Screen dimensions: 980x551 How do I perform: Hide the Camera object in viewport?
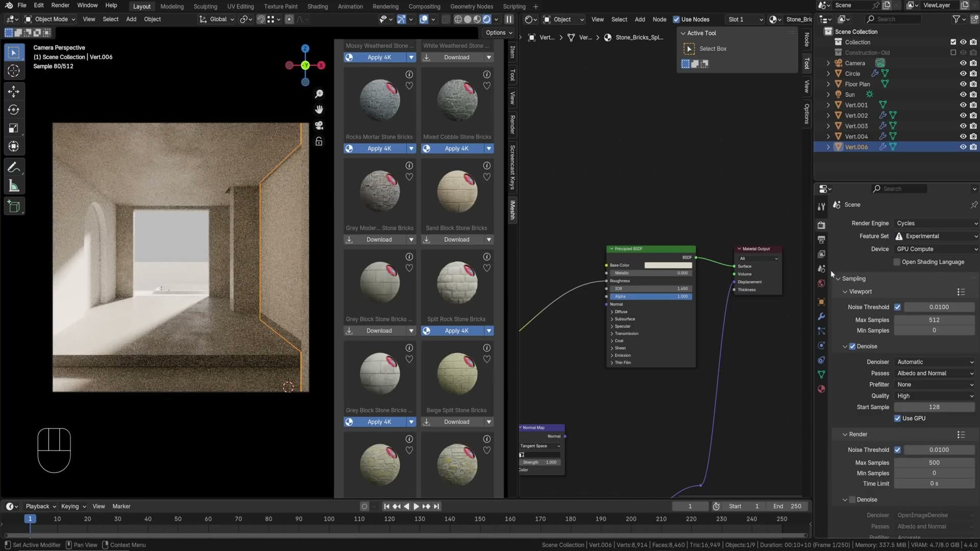[963, 63]
